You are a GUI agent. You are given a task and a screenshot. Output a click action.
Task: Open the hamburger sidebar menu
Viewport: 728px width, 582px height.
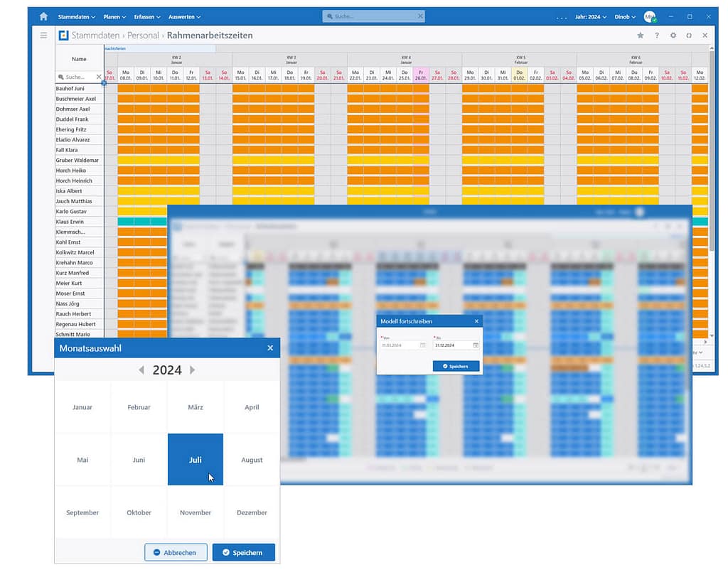43,36
